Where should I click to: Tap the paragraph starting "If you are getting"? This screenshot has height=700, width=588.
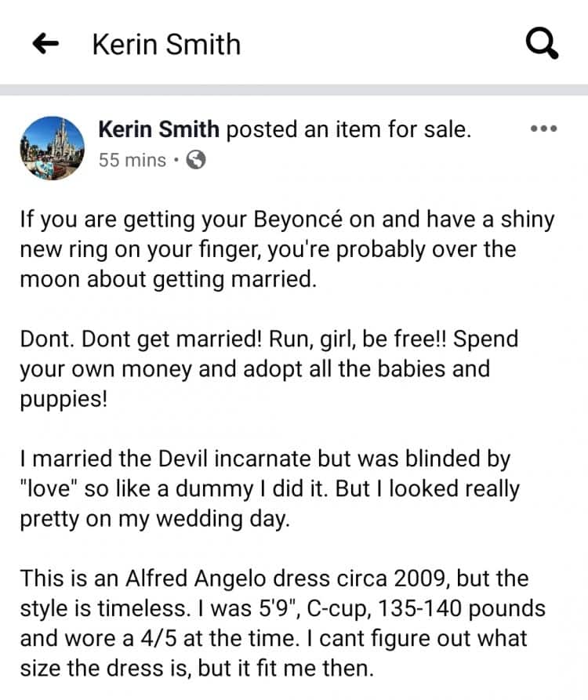point(286,249)
